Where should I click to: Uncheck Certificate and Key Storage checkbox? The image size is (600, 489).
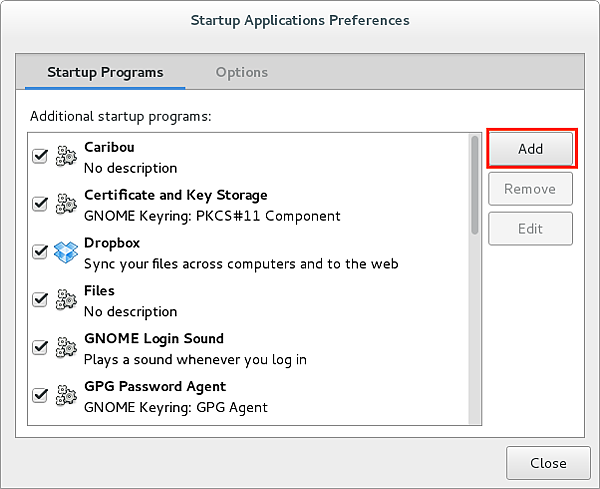pyautogui.click(x=40, y=205)
